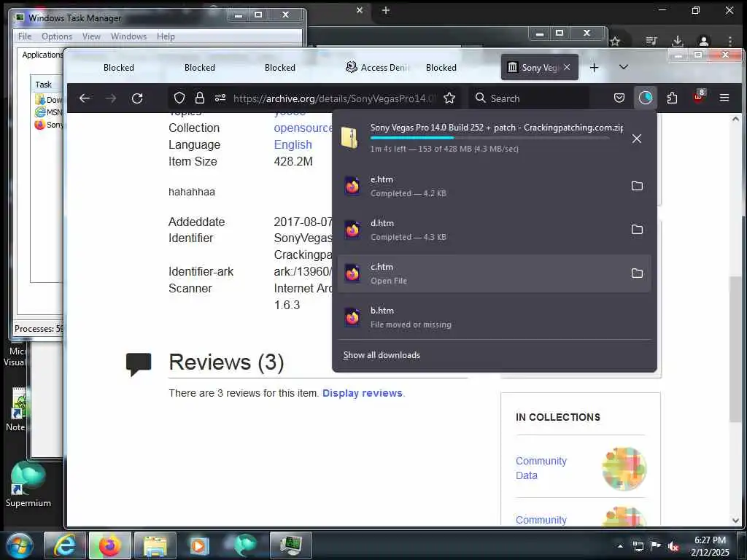
Task: Show e.htm in its containing folder
Action: (637, 186)
